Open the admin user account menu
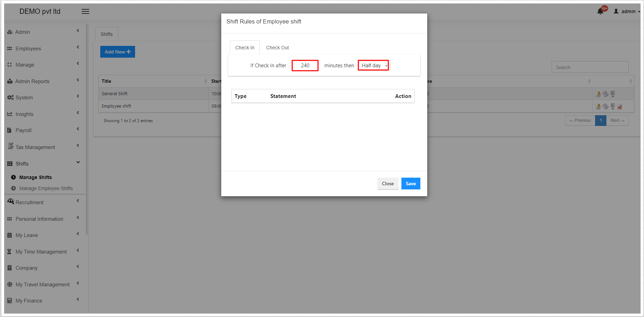Viewport: 644px width, 317px height. coord(626,11)
